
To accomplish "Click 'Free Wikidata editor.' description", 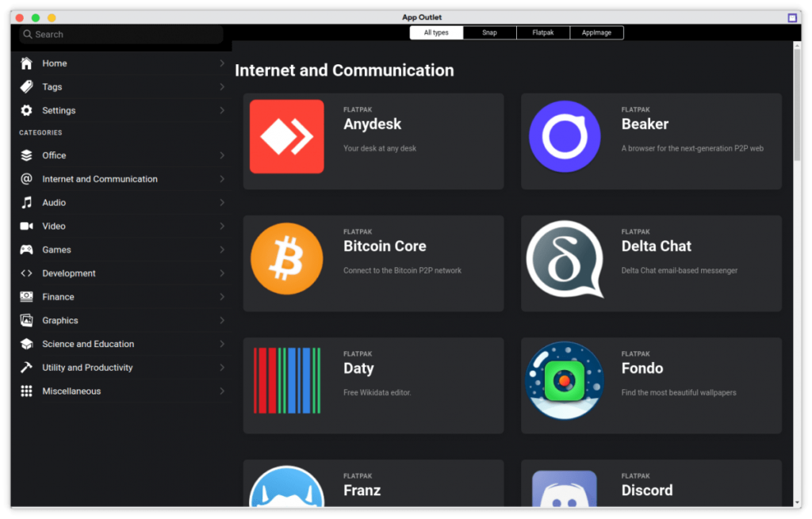I will coord(377,393).
